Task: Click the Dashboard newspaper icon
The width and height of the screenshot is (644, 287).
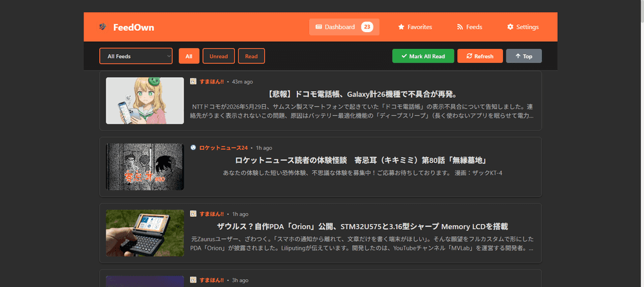Action: pyautogui.click(x=319, y=27)
